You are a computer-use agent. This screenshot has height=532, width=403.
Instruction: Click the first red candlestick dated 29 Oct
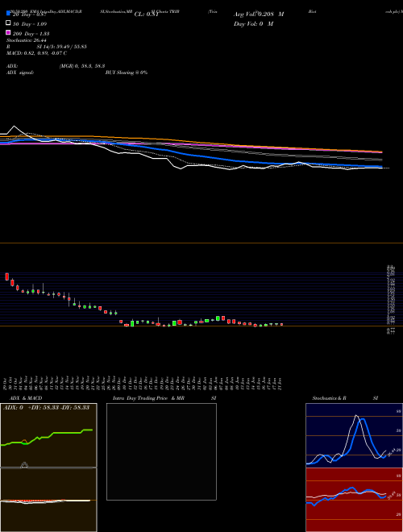click(x=6, y=276)
